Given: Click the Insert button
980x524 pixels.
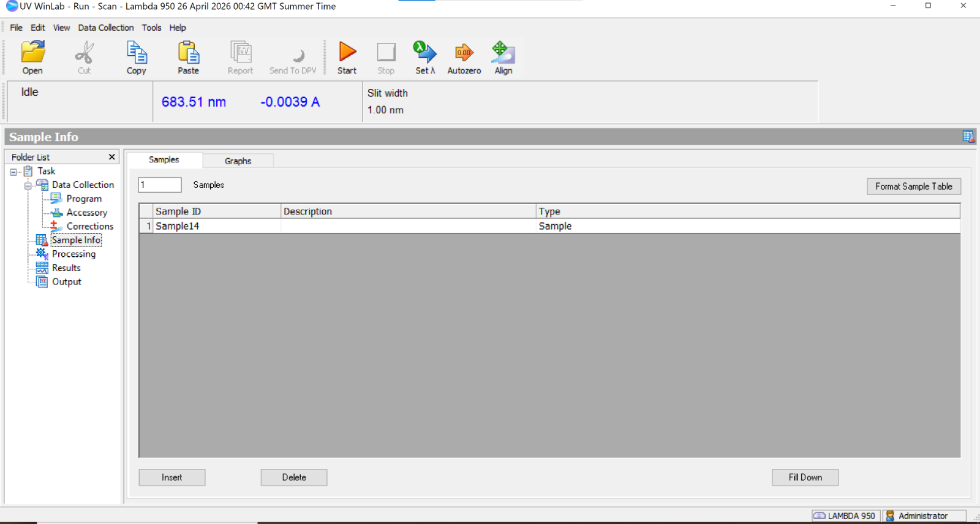Looking at the screenshot, I should [172, 477].
